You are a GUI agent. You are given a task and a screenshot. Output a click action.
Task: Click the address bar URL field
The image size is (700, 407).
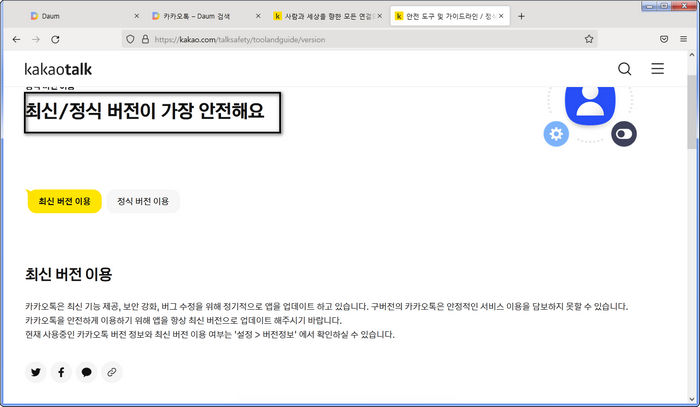click(x=357, y=39)
